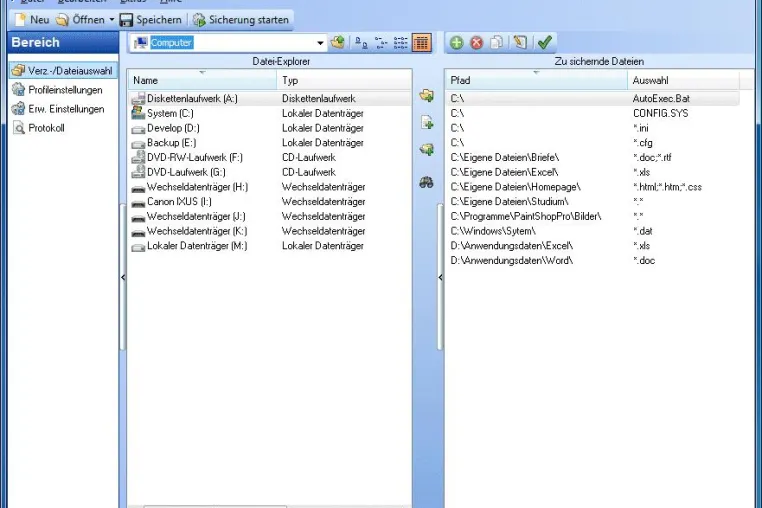Viewport: 762px width, 508px height.
Task: Click the add file to backup icon
Action: click(427, 123)
